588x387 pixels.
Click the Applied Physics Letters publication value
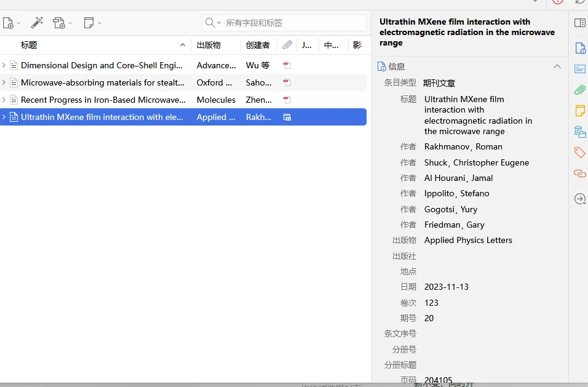click(468, 240)
